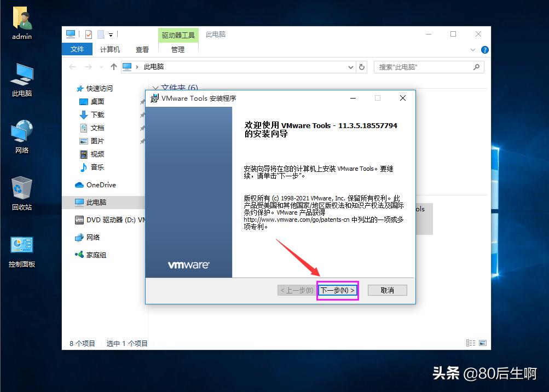Open the 网络 icon on the desktop
Viewport: 549px width, 392px height.
21,131
